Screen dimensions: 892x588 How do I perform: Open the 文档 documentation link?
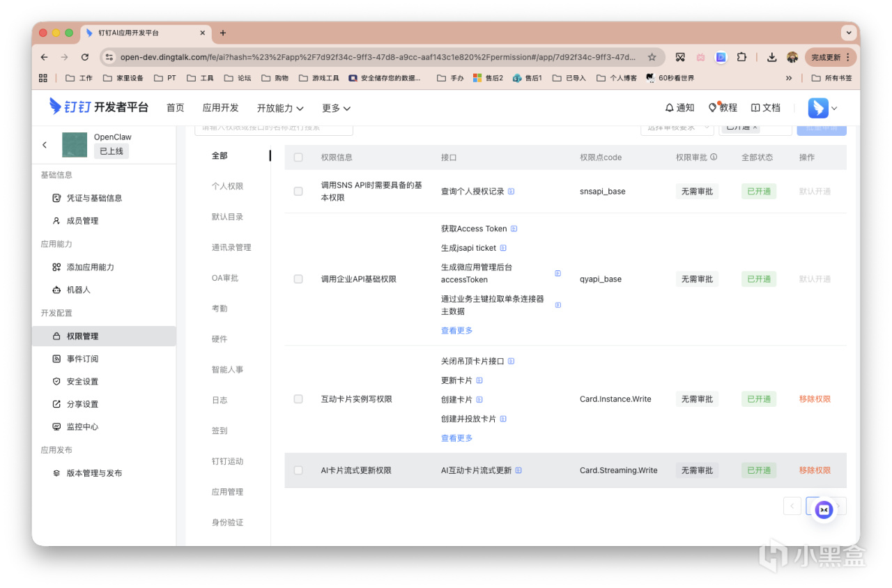point(765,108)
